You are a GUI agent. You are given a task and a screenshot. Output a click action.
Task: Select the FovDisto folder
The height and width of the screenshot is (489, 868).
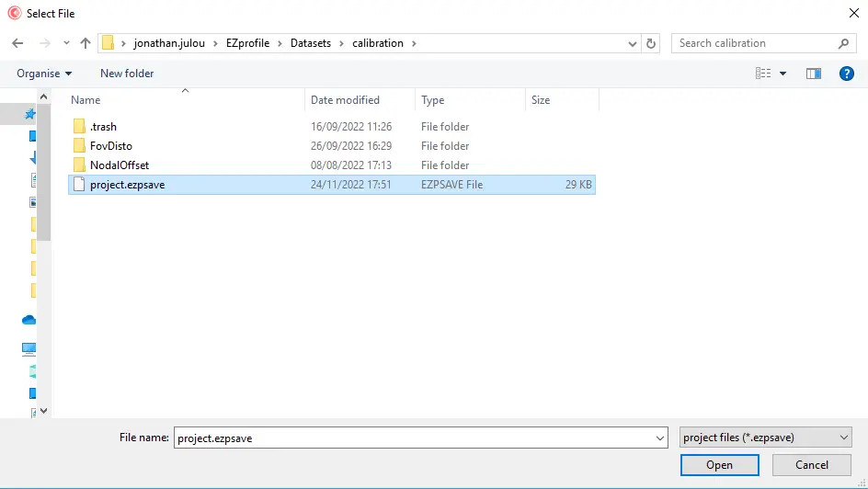(110, 146)
